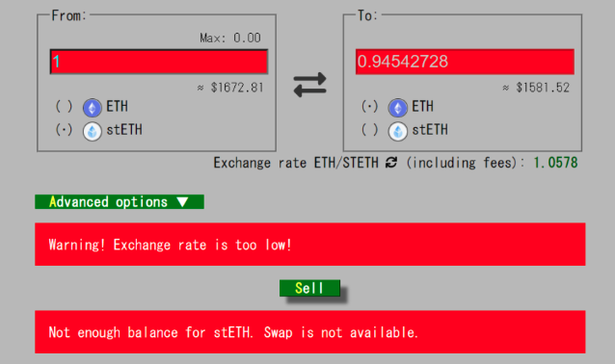615x364 pixels.
Task: Click the ETH label in From box
Action: pyautogui.click(x=117, y=106)
